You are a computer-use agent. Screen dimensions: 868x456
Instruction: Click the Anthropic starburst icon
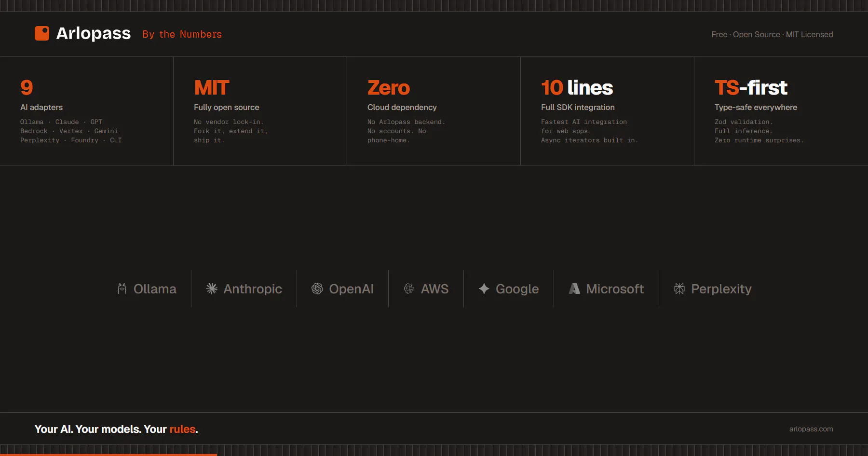(x=212, y=289)
